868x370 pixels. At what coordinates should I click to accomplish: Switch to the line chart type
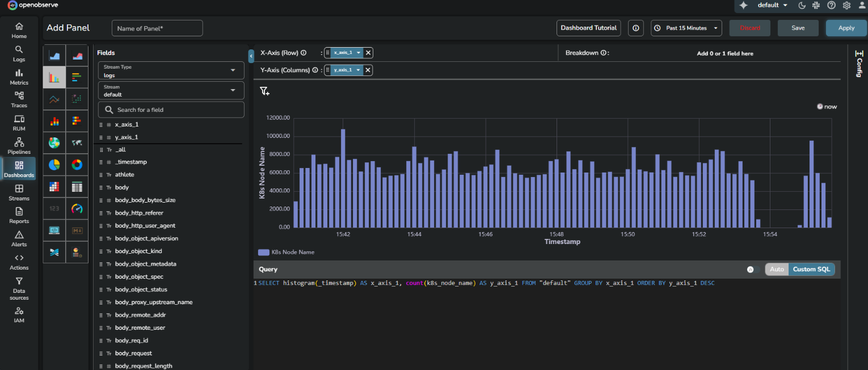(x=54, y=99)
